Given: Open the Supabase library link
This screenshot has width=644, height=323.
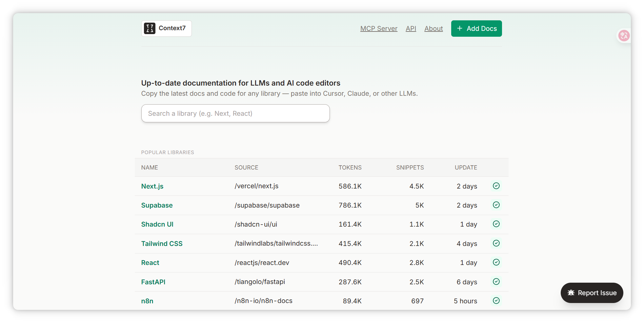Looking at the screenshot, I should click(157, 205).
